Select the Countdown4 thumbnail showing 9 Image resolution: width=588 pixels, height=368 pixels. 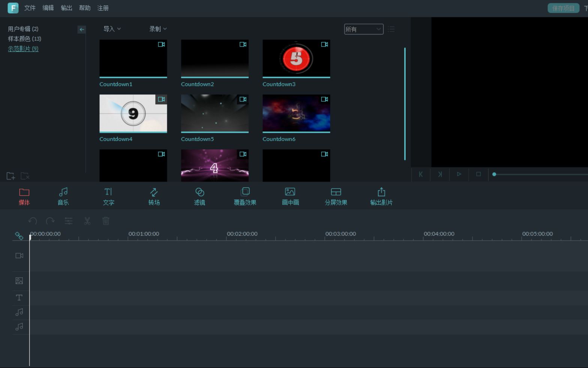133,113
